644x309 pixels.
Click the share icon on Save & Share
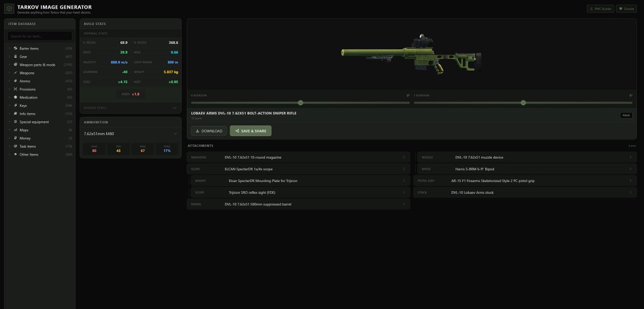tap(237, 131)
